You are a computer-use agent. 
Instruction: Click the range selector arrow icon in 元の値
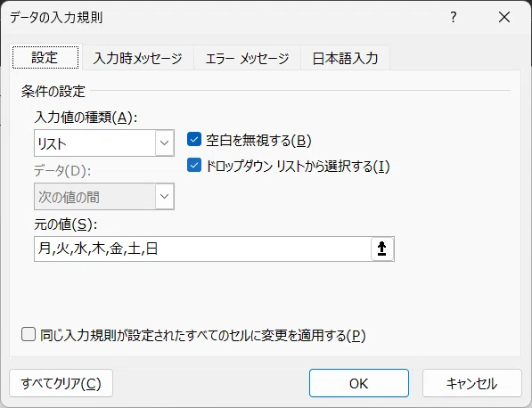pyautogui.click(x=382, y=249)
